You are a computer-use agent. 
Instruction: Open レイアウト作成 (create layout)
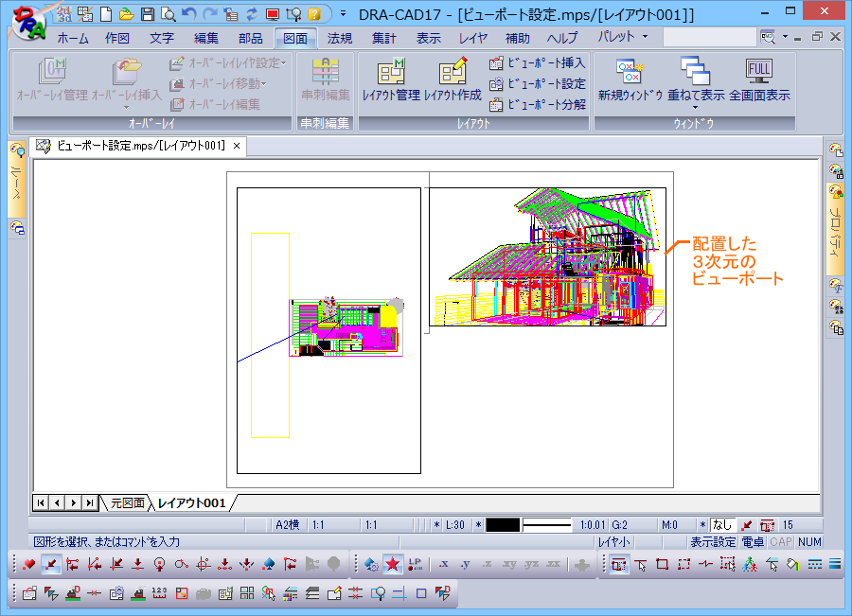(x=453, y=79)
